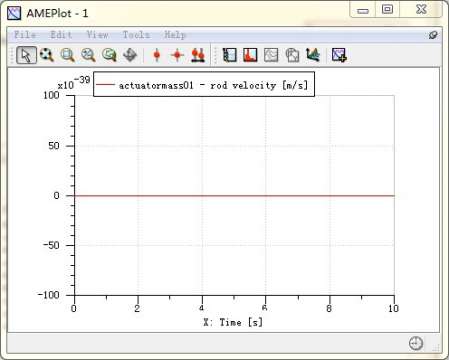Click the new plot with plus icon
This screenshot has width=449, height=360.
pyautogui.click(x=339, y=55)
